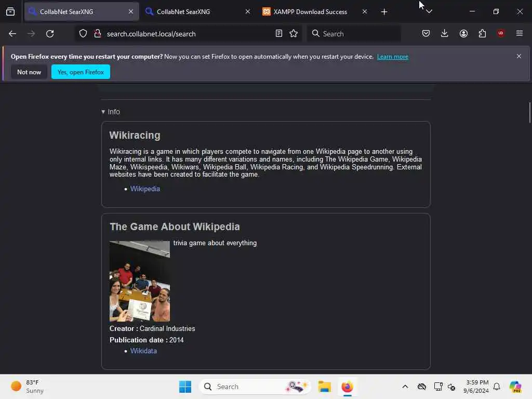Switch to XAMPP Download Success tab

coord(315,11)
